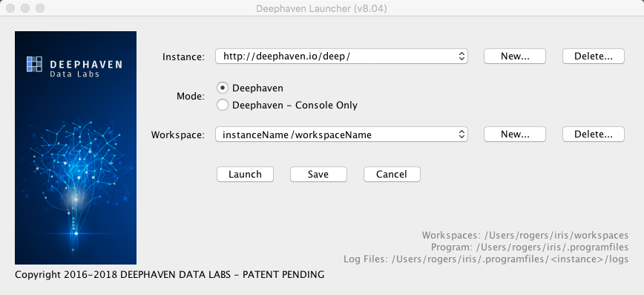Click the Log Files path text
644x295 pixels.
(x=486, y=259)
